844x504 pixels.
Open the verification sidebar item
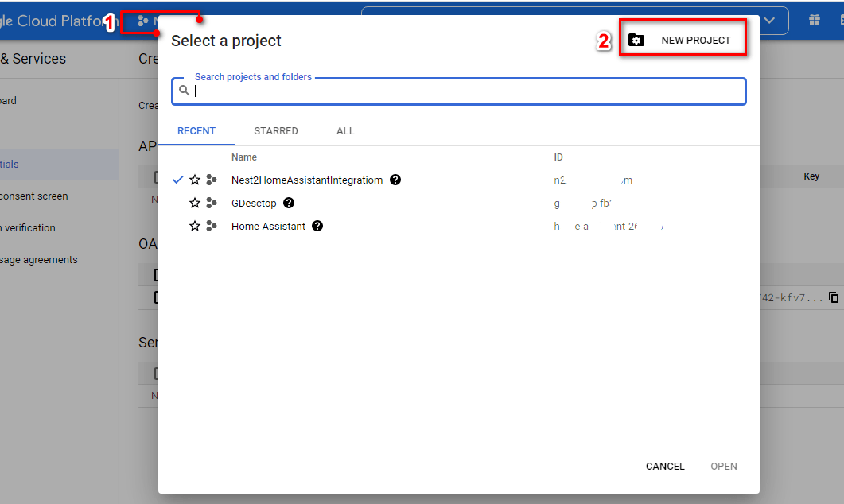click(x=28, y=228)
